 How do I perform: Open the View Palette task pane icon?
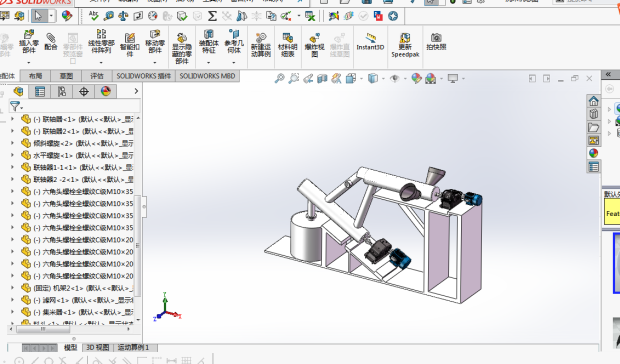pyautogui.click(x=593, y=140)
